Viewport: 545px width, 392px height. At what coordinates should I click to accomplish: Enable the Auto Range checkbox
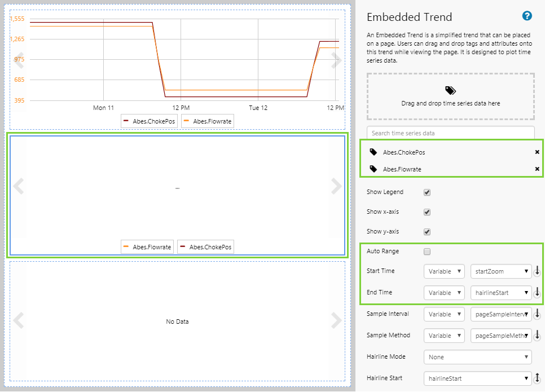pyautogui.click(x=427, y=252)
